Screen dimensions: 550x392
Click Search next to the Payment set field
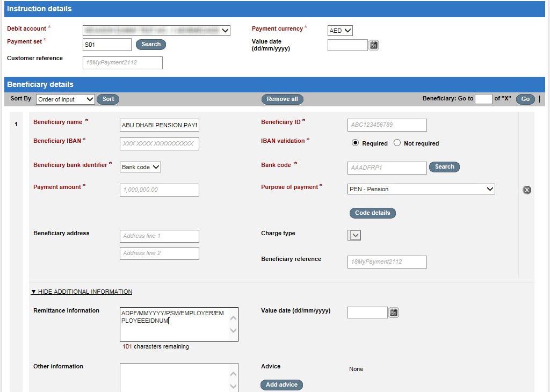point(150,44)
